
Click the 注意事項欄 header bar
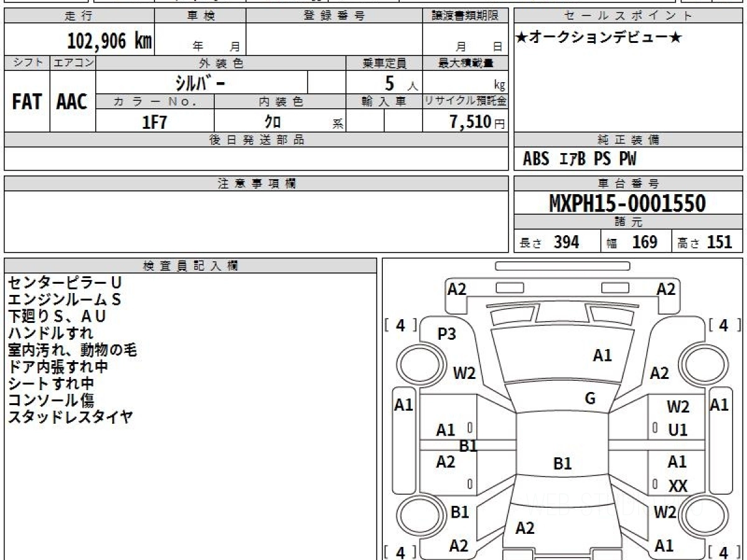tap(256, 184)
